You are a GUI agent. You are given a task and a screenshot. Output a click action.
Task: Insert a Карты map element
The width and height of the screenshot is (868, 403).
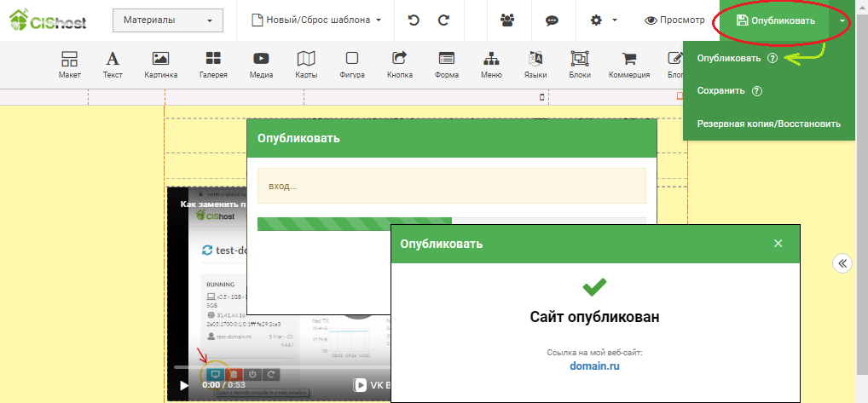[x=305, y=65]
